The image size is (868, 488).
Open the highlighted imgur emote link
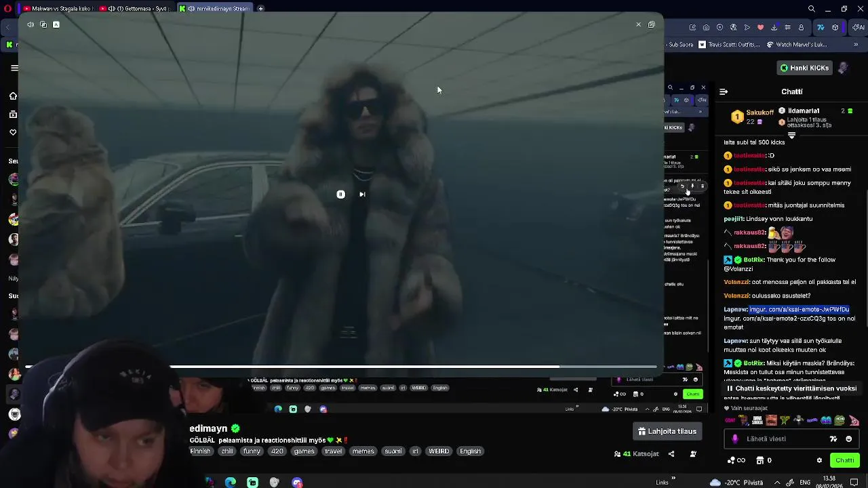(x=800, y=310)
